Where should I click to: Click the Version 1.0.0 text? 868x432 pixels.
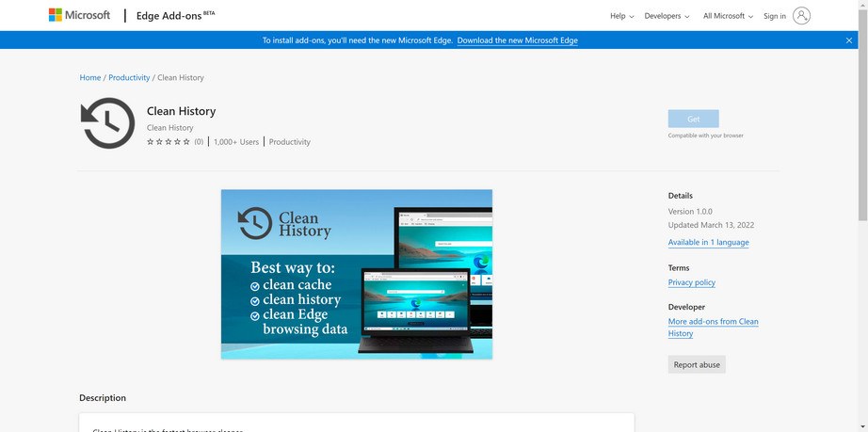click(x=690, y=212)
